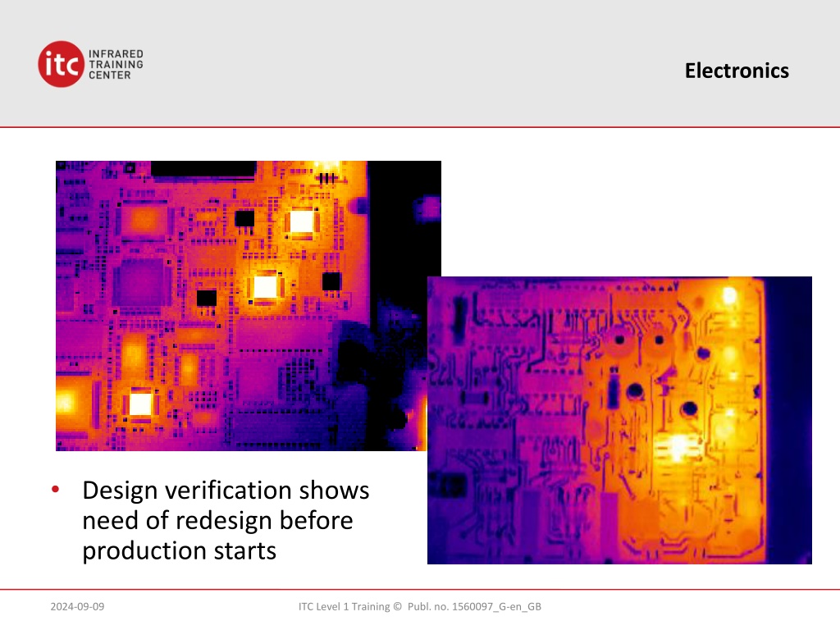
Task: Click the footer date 2024-09-09
Action: point(77,606)
